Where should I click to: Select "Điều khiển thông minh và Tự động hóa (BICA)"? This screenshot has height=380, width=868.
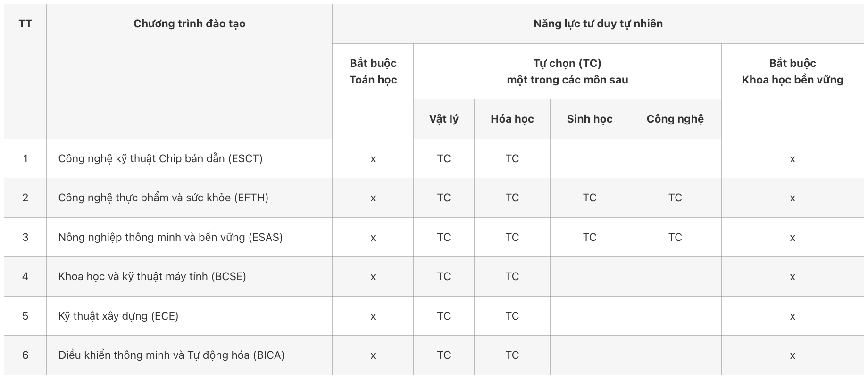tap(171, 355)
